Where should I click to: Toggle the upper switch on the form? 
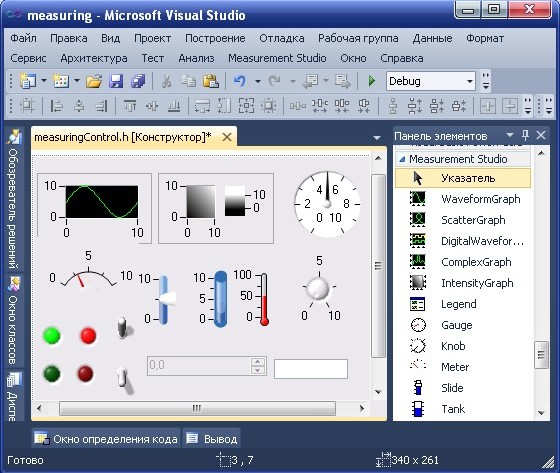tap(124, 328)
